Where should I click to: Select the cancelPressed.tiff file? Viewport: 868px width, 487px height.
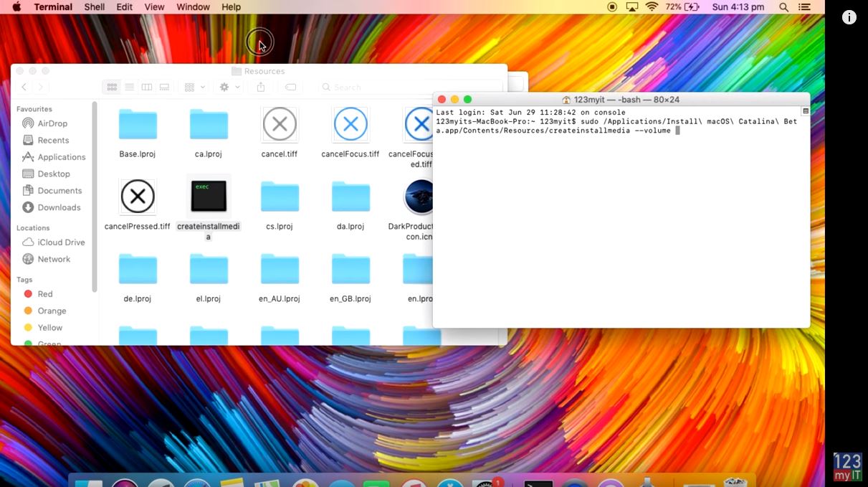tap(138, 197)
